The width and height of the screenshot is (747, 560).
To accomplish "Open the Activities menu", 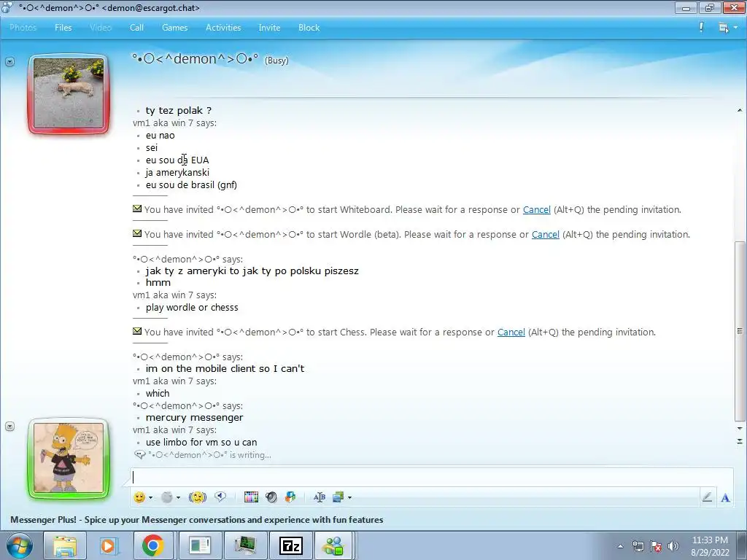I will coord(223,28).
